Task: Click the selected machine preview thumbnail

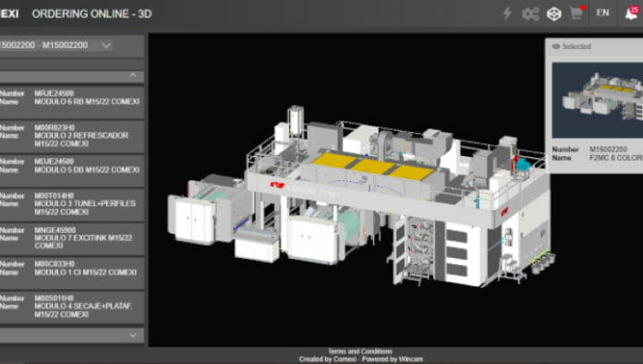Action: point(598,100)
